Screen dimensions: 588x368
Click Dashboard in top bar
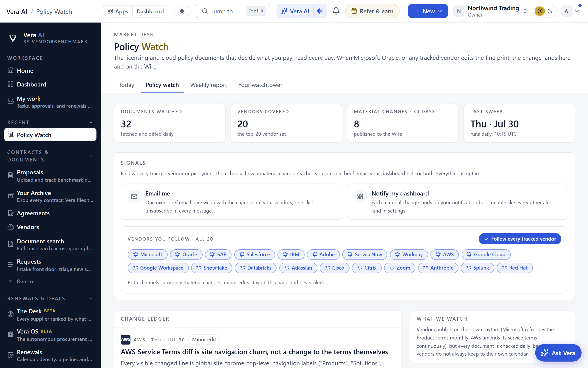[x=150, y=11]
